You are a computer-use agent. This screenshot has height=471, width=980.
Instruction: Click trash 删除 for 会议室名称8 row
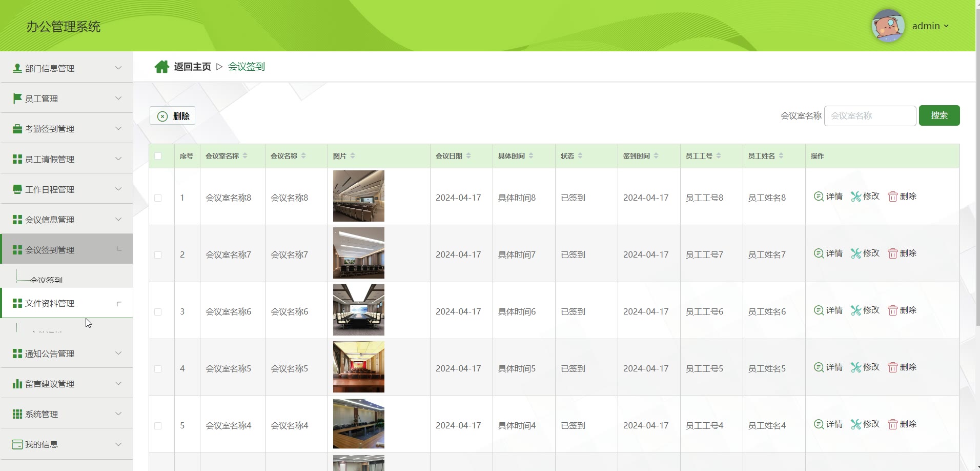click(x=902, y=197)
